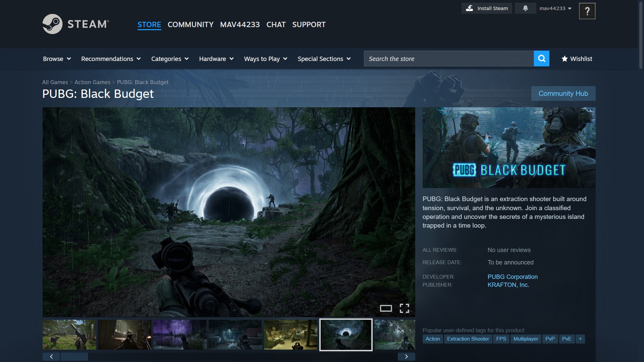Open the Special Sections dropdown
The image size is (644, 362).
pyautogui.click(x=324, y=59)
